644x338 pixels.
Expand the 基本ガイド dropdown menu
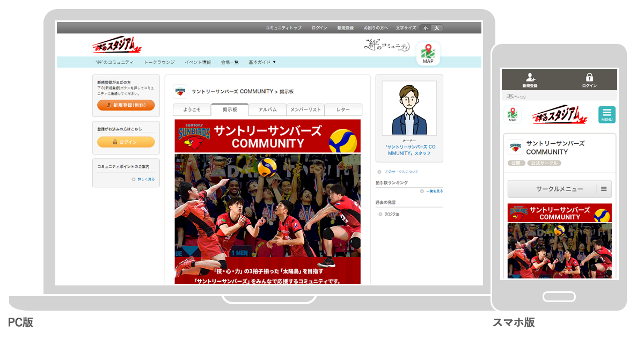click(262, 62)
